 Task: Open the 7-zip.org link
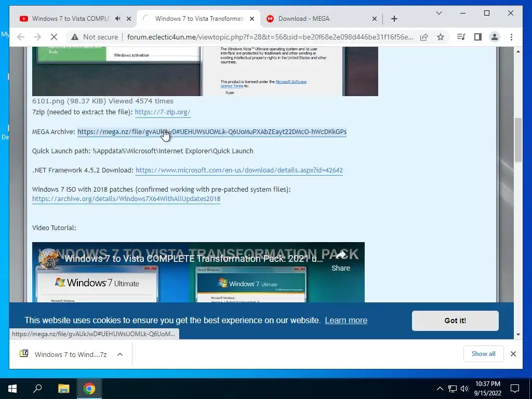click(x=163, y=112)
